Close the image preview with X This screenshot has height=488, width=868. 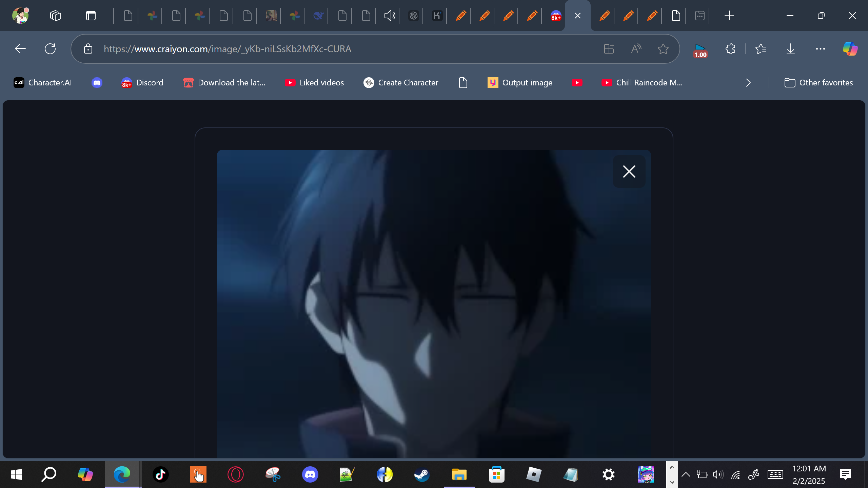(x=629, y=171)
